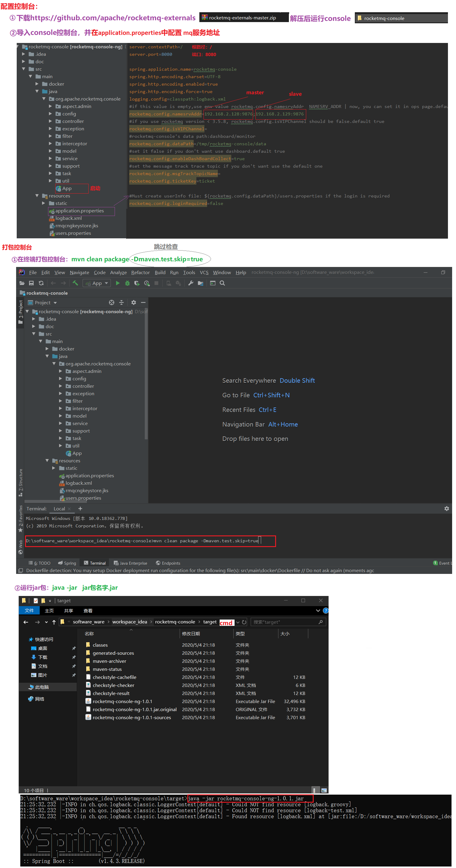Open the App run configuration dropdown
Viewport: 456px width, 868px height.
click(x=97, y=283)
